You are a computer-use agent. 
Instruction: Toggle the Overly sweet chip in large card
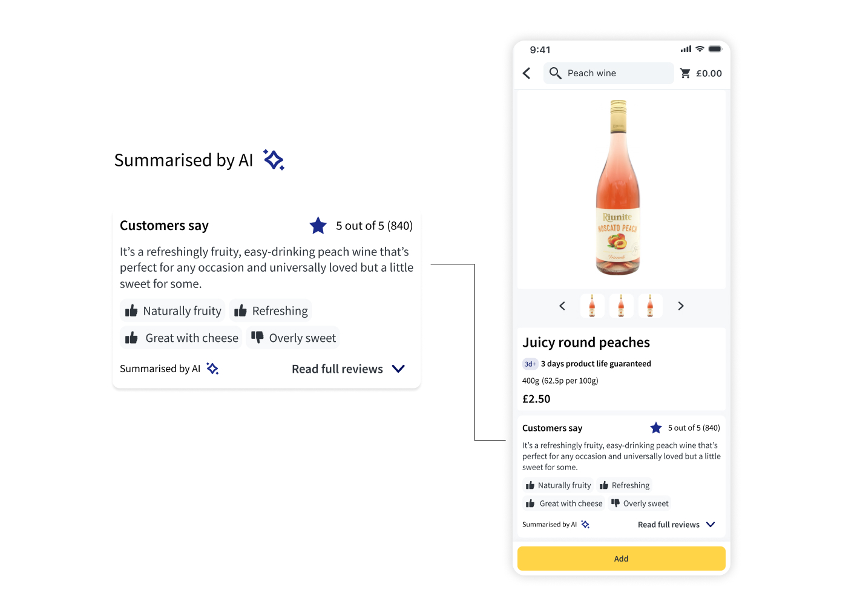click(294, 338)
